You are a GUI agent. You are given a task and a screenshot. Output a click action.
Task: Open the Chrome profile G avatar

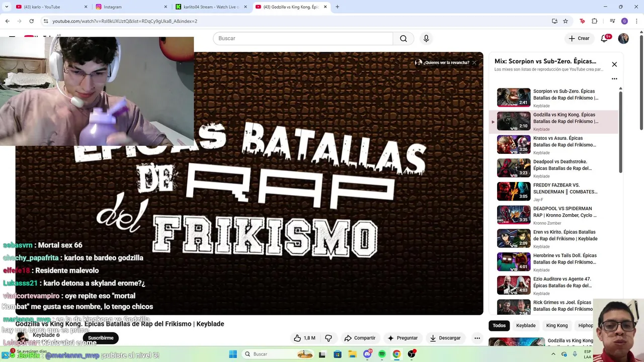624,21
